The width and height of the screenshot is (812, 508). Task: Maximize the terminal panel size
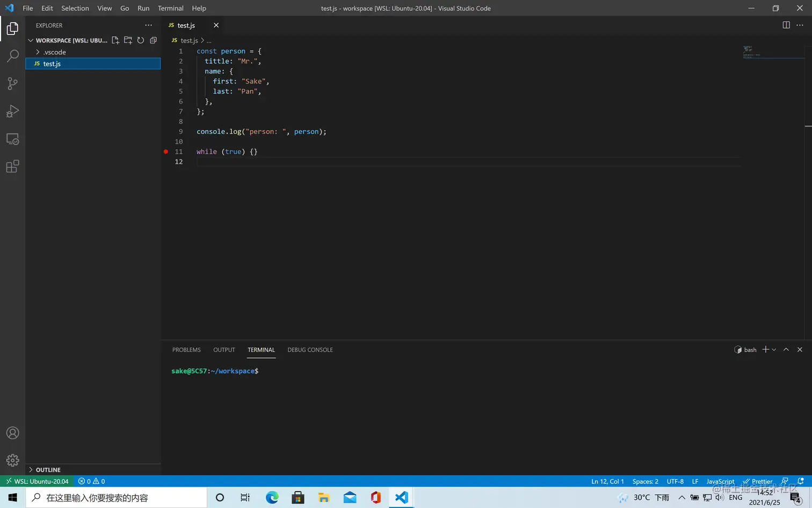click(786, 349)
